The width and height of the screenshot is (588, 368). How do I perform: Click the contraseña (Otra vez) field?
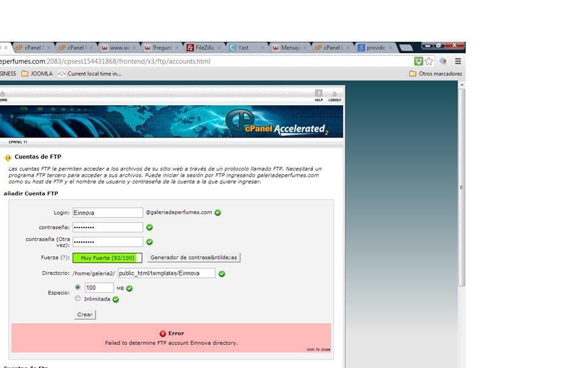click(108, 241)
